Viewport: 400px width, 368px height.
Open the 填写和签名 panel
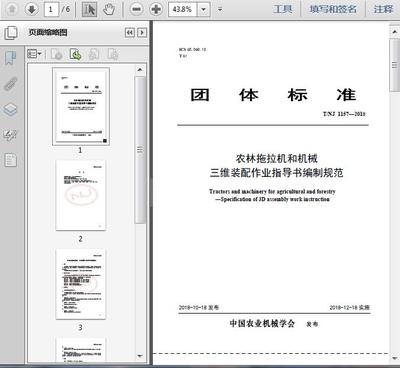[333, 9]
